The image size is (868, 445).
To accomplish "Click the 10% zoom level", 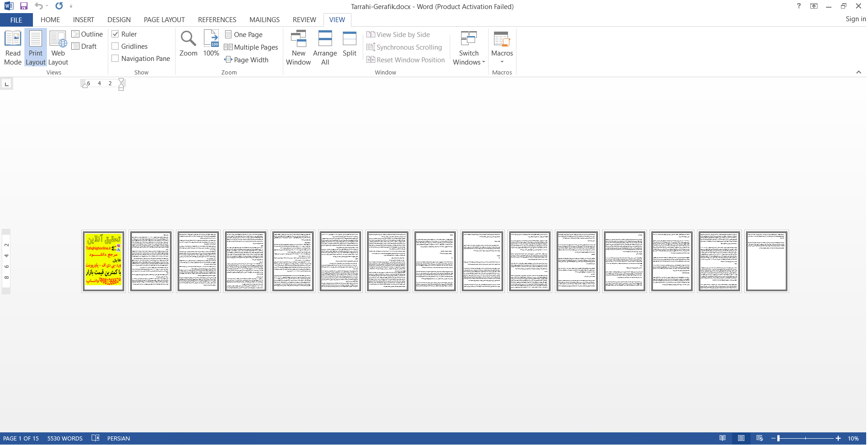I will click(853, 439).
